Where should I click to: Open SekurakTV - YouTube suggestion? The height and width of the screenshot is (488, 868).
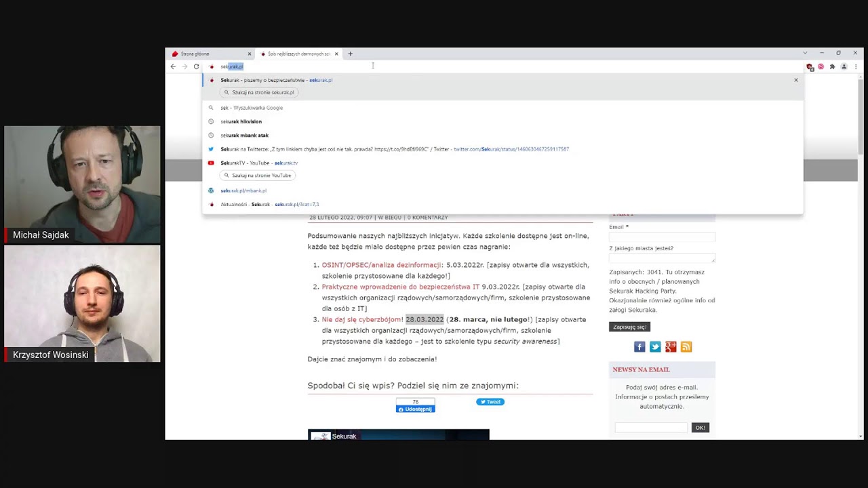502,163
